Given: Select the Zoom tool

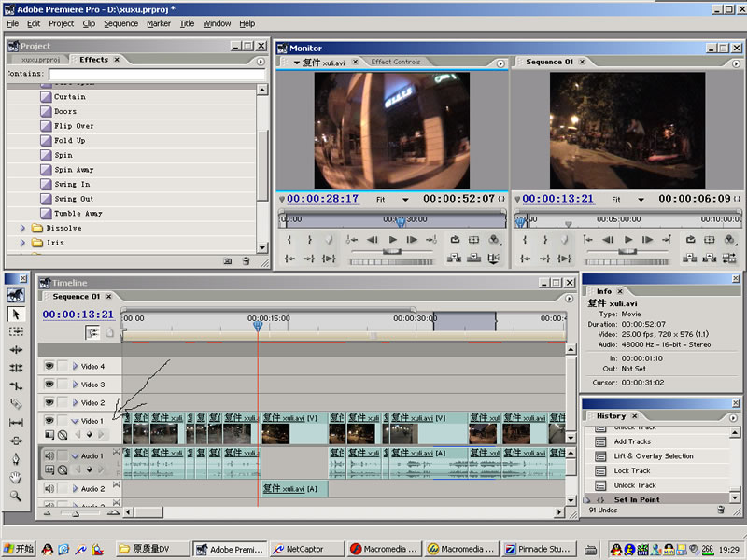Looking at the screenshot, I should (x=16, y=496).
